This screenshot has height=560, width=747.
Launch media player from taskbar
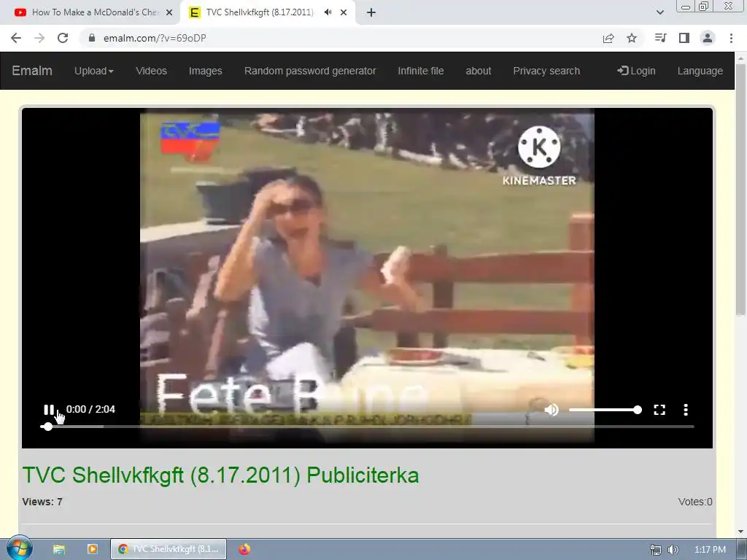[x=93, y=549]
